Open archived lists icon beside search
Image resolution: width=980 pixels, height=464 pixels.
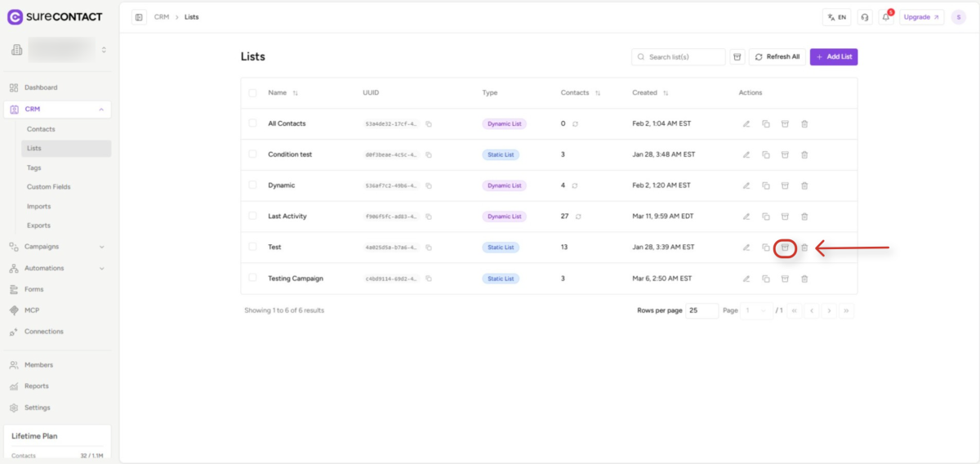tap(737, 57)
